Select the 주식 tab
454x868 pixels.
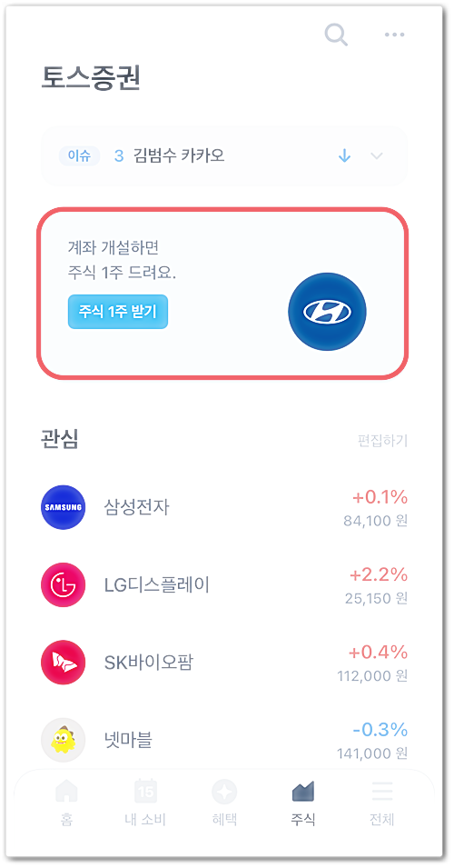coord(303,803)
